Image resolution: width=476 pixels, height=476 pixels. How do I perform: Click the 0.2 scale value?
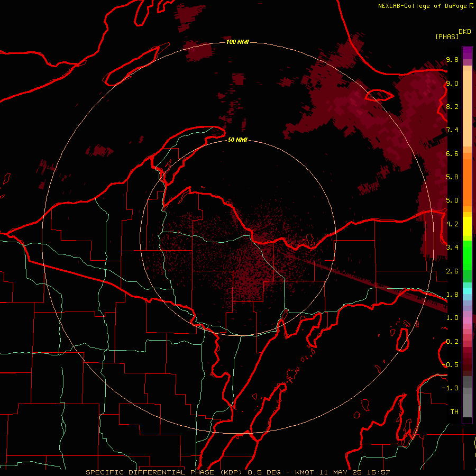click(x=452, y=342)
